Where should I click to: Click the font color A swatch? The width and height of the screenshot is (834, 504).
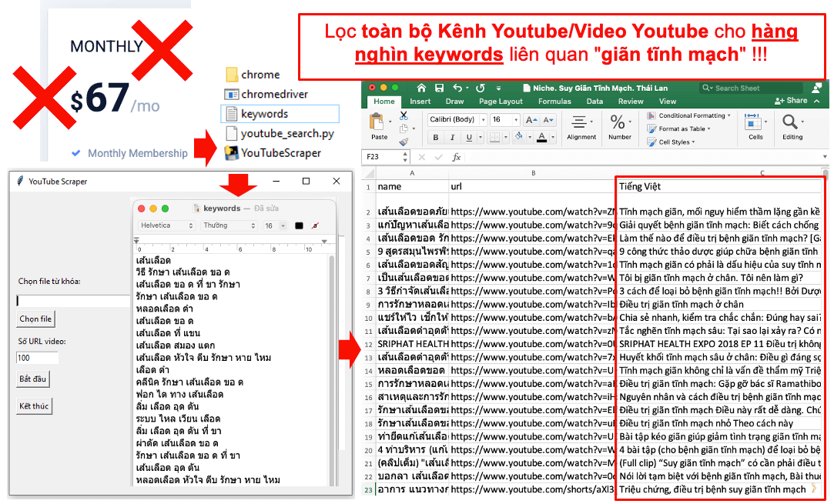pyautogui.click(x=541, y=138)
